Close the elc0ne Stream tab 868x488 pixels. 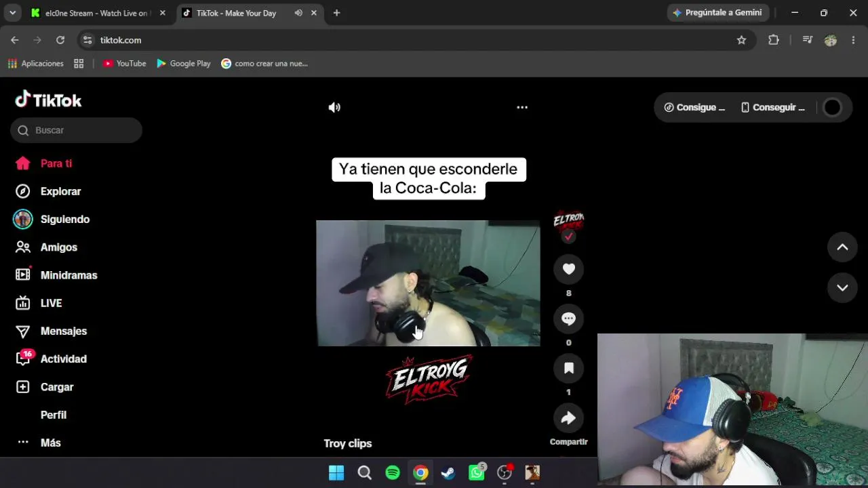162,13
